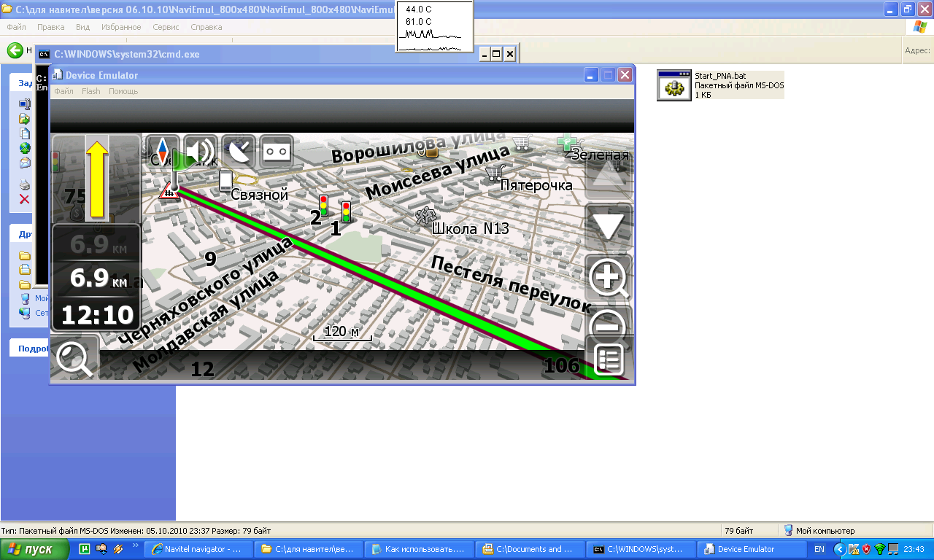Viewport: 934px width, 560px height.
Task: Switch to Navitel navigator taskbar window
Action: tap(198, 549)
